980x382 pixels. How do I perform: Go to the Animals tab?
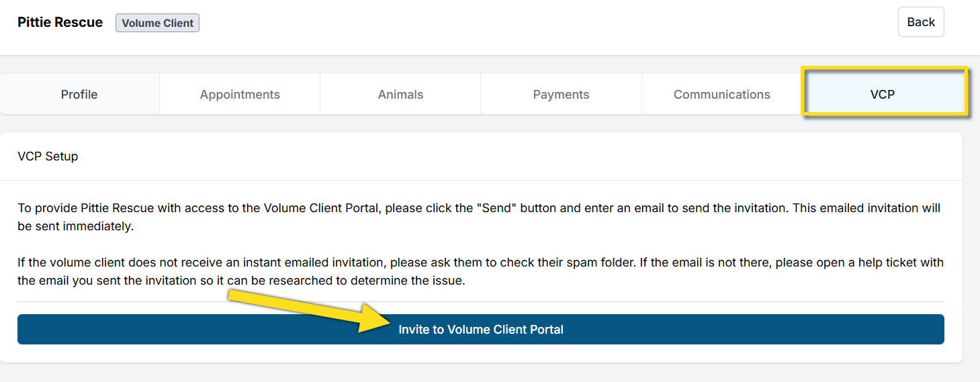pyautogui.click(x=400, y=95)
